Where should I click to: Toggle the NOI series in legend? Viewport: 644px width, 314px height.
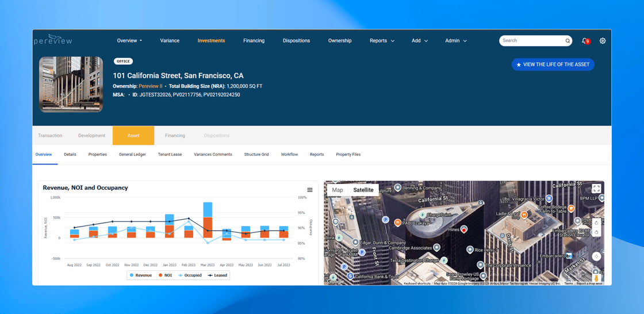pos(164,275)
